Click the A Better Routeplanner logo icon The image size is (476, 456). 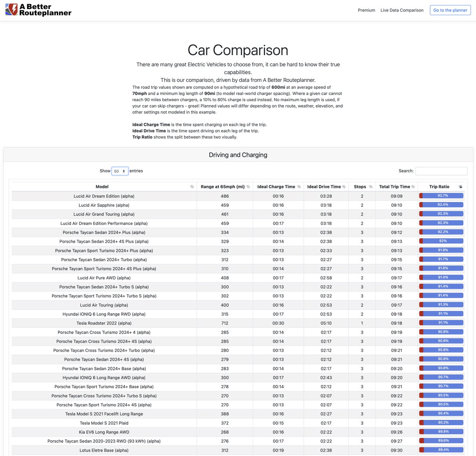[11, 10]
